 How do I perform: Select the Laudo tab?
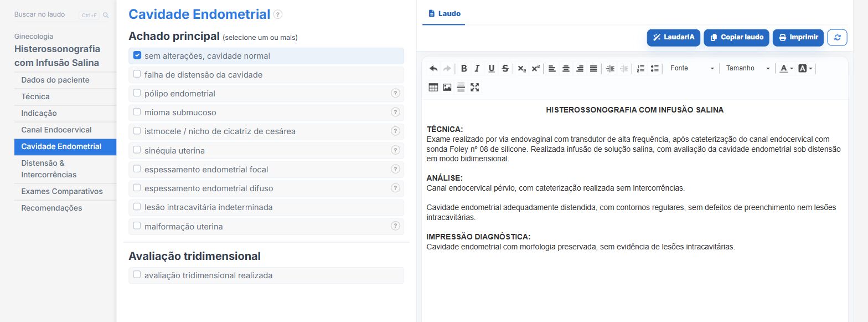tap(444, 13)
